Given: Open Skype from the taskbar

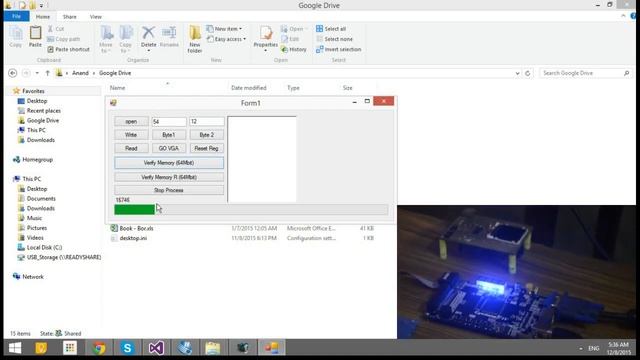Looking at the screenshot, I should pos(127,348).
